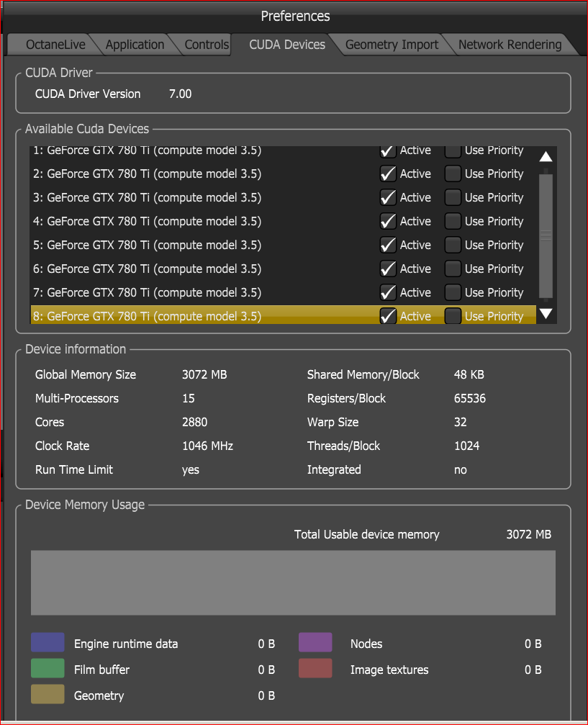Click Multi-Processors value 15
This screenshot has height=725, width=588.
click(x=188, y=399)
